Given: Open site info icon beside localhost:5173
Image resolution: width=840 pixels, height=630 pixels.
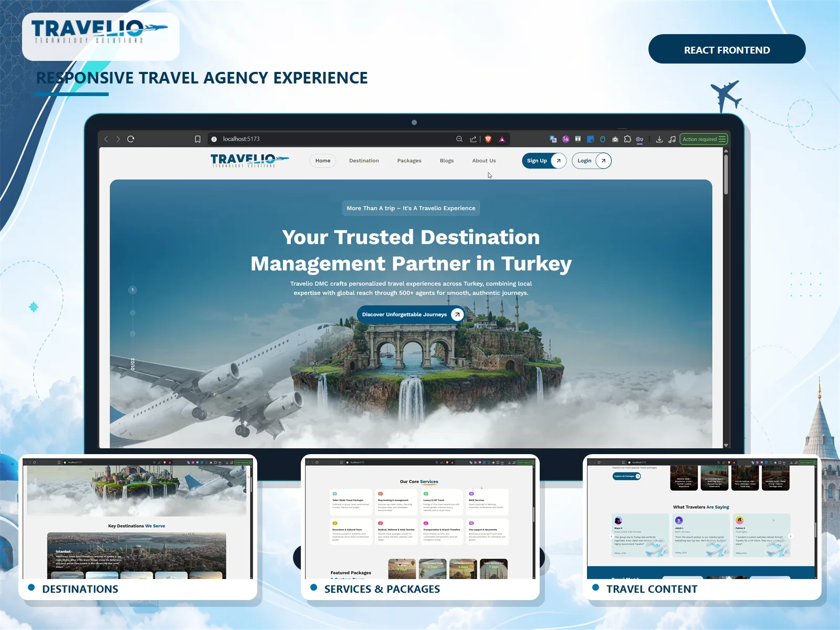Looking at the screenshot, I should pyautogui.click(x=214, y=139).
